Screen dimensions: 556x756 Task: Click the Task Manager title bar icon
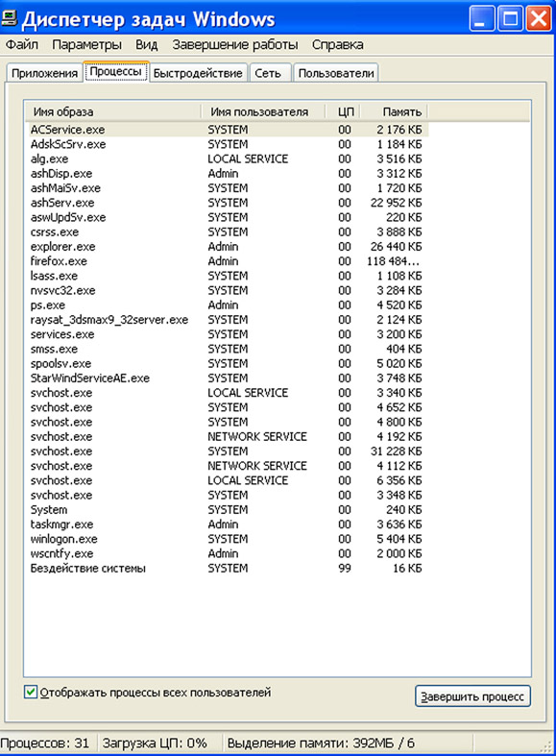(9, 18)
